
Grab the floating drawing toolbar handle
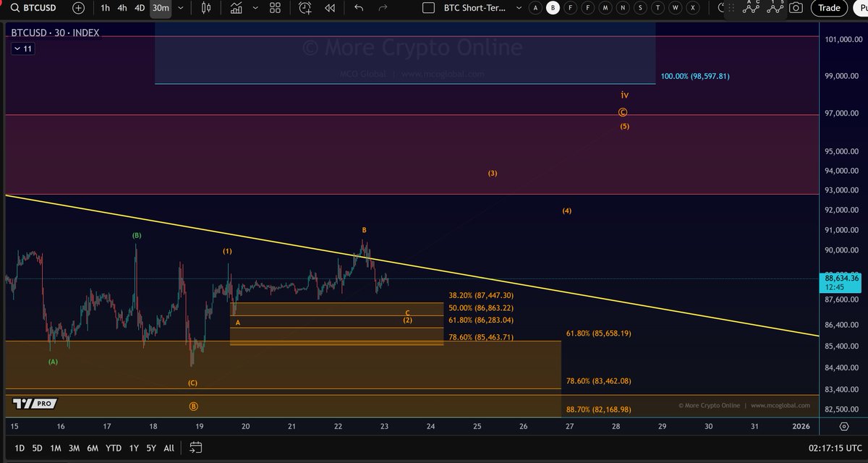(731, 8)
